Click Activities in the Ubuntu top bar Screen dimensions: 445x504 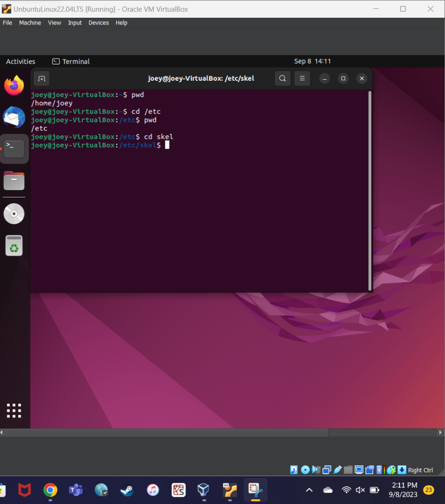21,62
